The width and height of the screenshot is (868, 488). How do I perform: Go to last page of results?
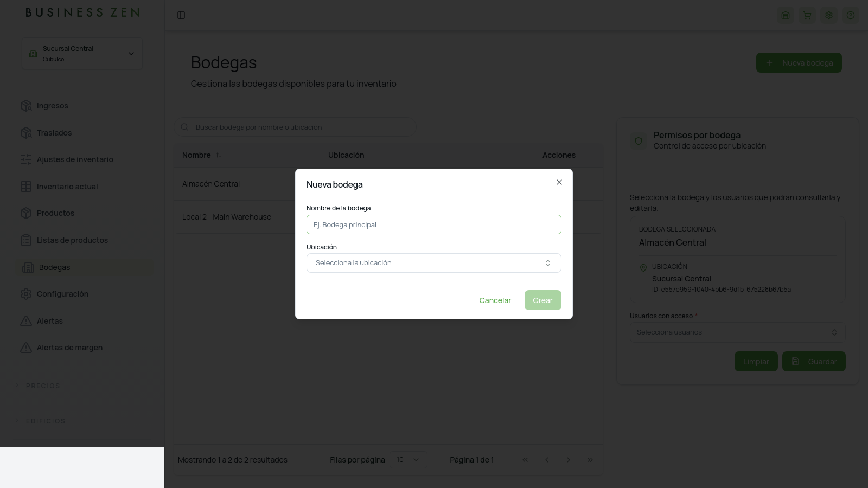(590, 460)
